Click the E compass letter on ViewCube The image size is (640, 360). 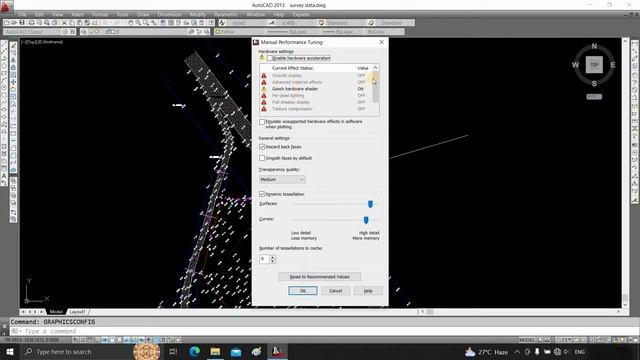(x=613, y=65)
